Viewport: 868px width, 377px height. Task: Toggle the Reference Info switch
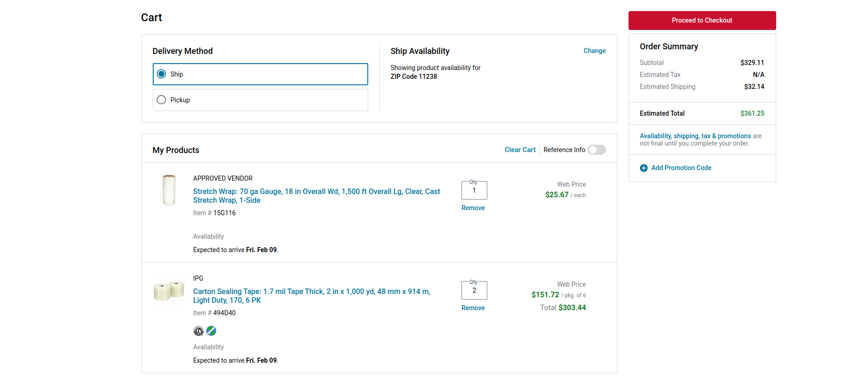(596, 150)
